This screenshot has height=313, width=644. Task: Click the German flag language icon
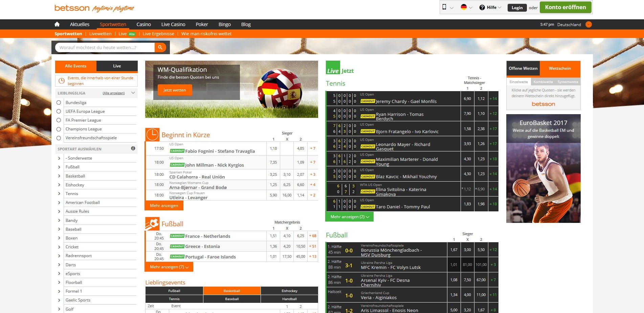pyautogui.click(x=464, y=7)
